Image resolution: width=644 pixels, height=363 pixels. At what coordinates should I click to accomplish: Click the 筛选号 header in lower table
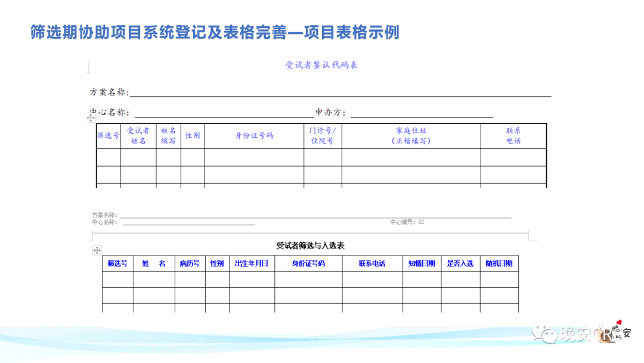(117, 263)
